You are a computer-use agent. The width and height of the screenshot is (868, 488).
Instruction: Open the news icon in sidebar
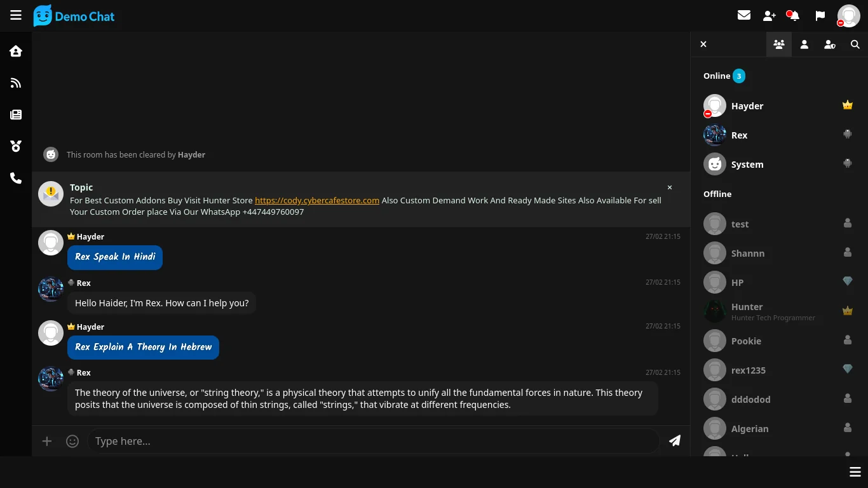point(16,115)
